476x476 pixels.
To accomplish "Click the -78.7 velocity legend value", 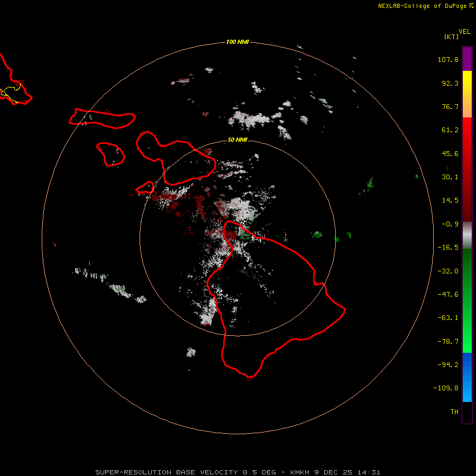I will (448, 342).
